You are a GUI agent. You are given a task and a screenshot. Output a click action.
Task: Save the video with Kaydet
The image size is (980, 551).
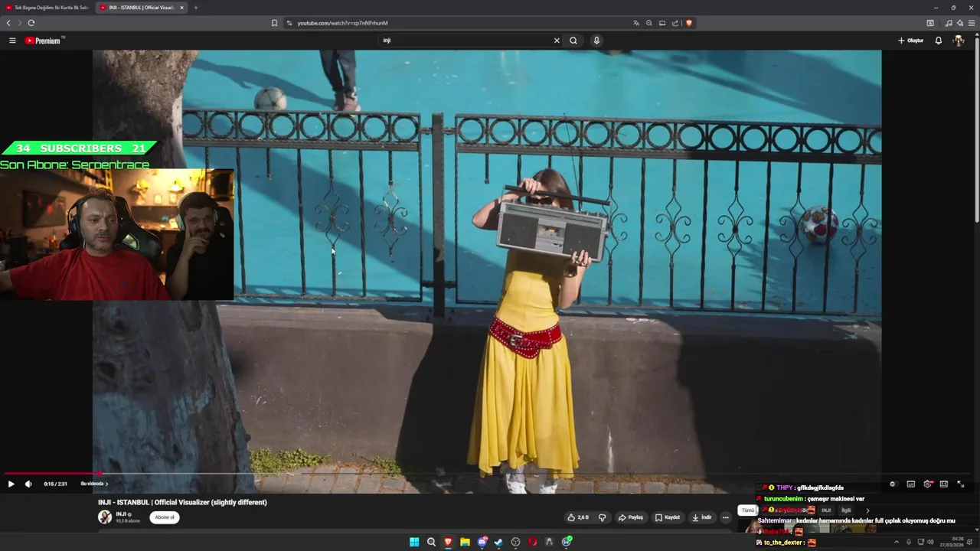668,517
